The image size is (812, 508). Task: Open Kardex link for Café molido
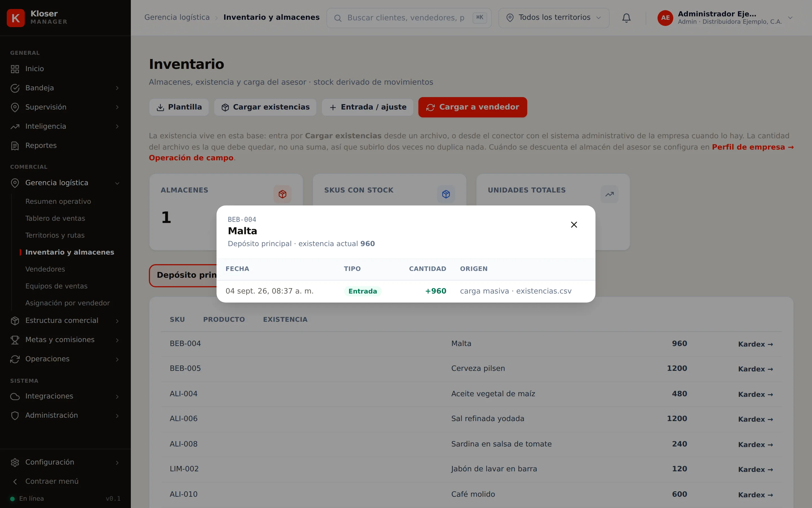(x=755, y=495)
